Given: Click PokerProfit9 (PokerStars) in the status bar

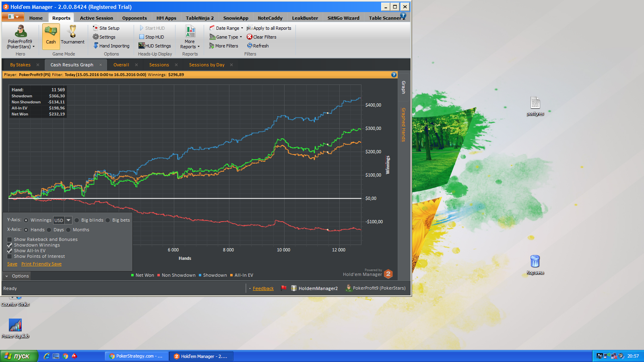Looking at the screenshot, I should tap(376, 288).
